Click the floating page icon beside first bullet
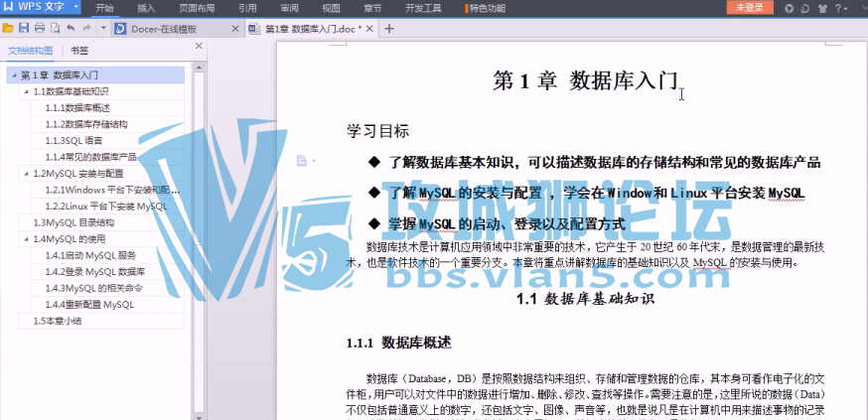 tap(302, 161)
